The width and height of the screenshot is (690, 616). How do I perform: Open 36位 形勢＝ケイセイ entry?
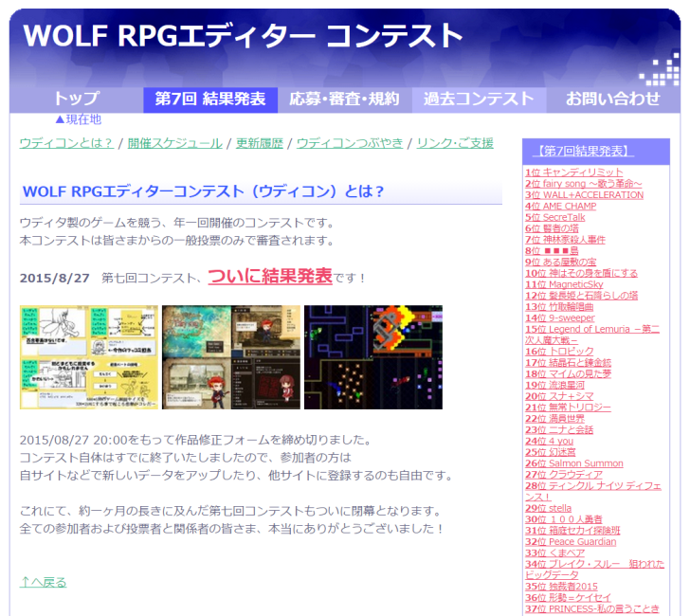(x=568, y=597)
